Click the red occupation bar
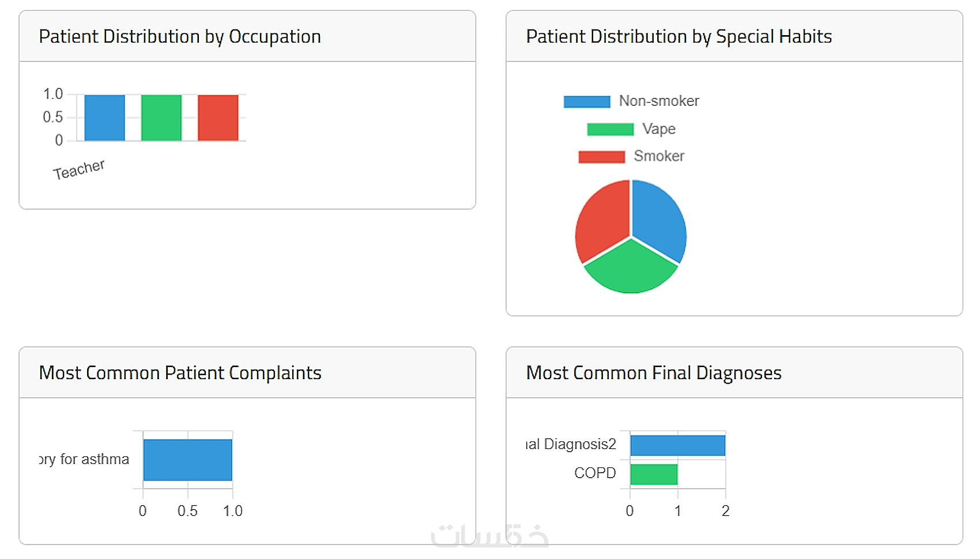The image size is (980, 559). coord(218,118)
